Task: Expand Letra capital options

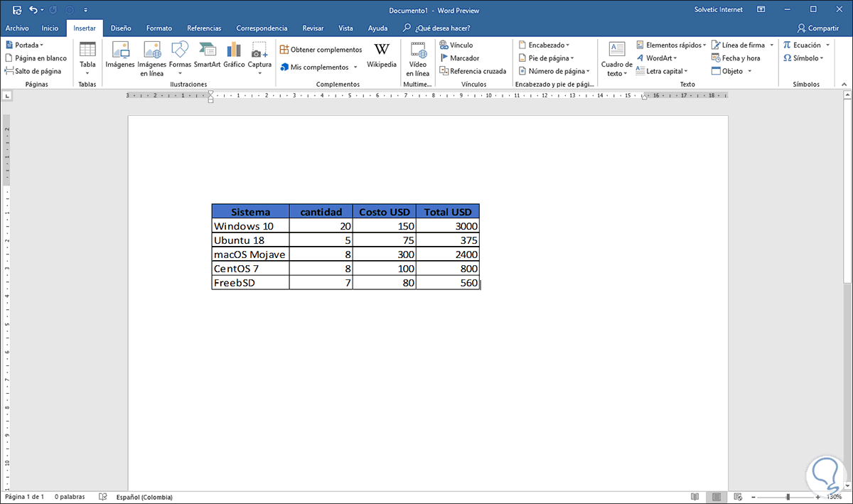Action: (662, 71)
